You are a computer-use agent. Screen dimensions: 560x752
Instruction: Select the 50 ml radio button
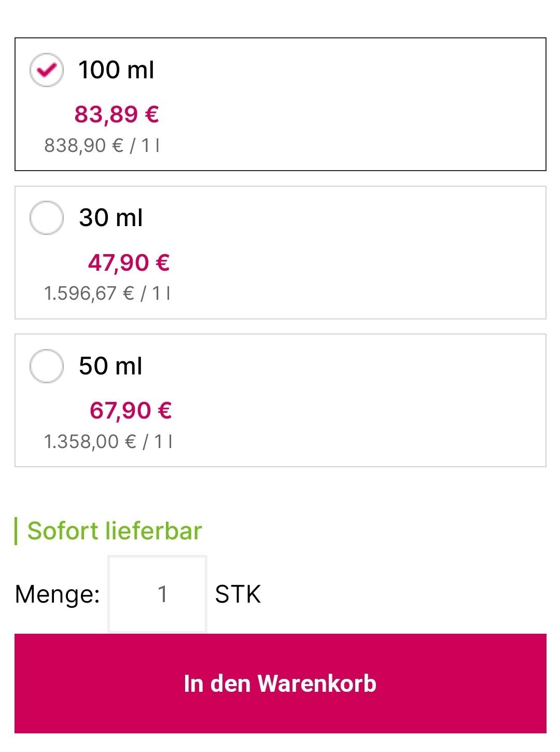pos(47,366)
